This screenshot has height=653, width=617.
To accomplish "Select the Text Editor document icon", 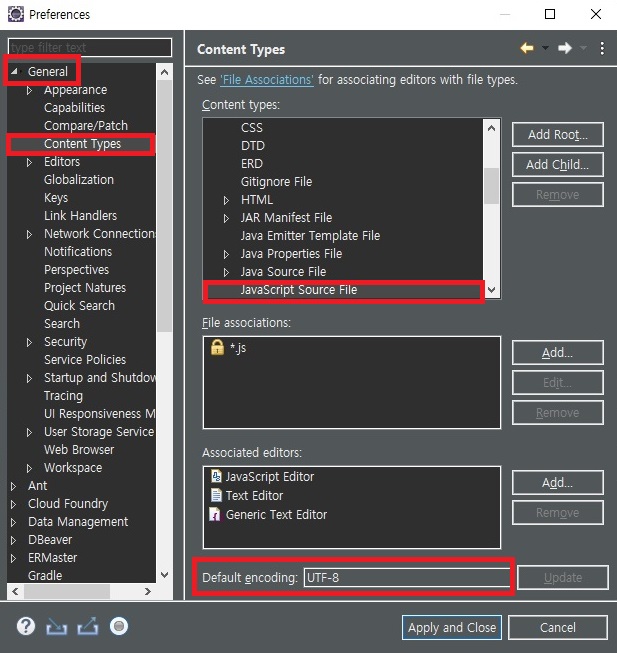I will click(x=216, y=495).
